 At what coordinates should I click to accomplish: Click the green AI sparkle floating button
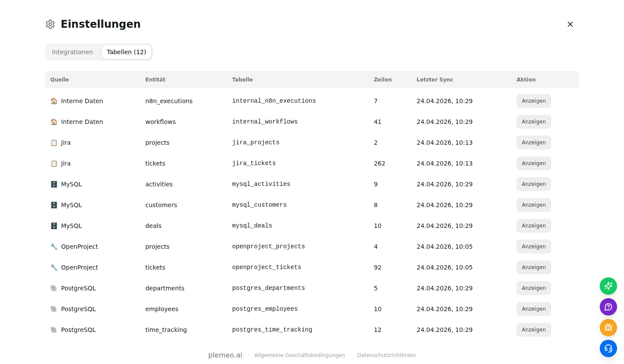(608, 286)
